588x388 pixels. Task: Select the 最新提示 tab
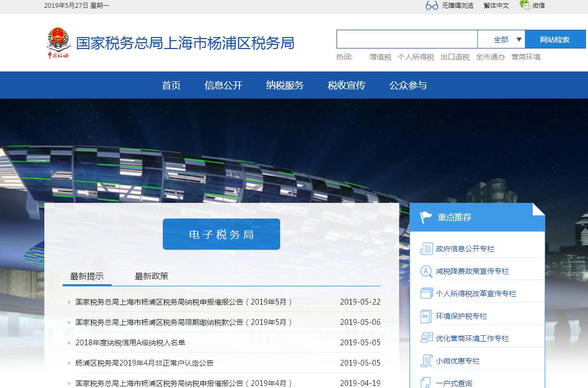click(x=87, y=276)
